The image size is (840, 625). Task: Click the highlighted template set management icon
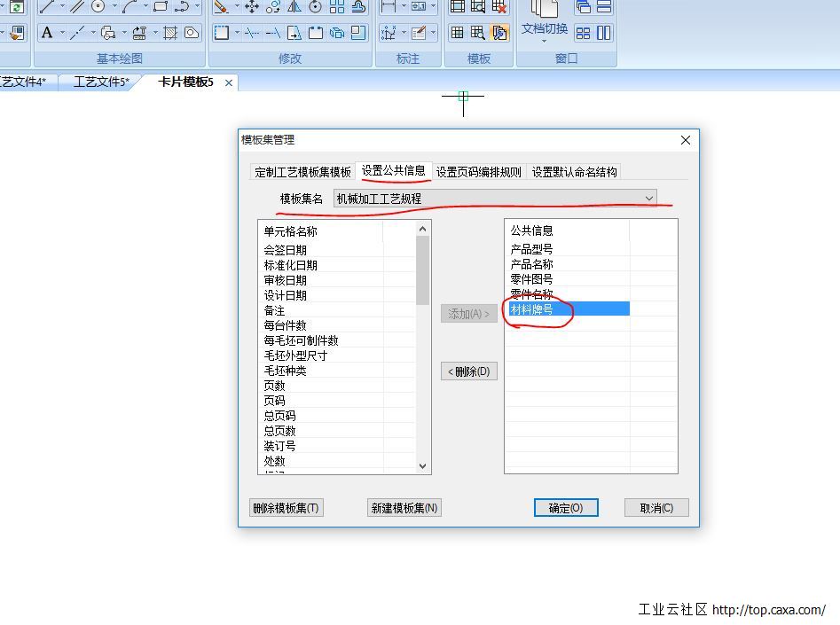point(499,33)
